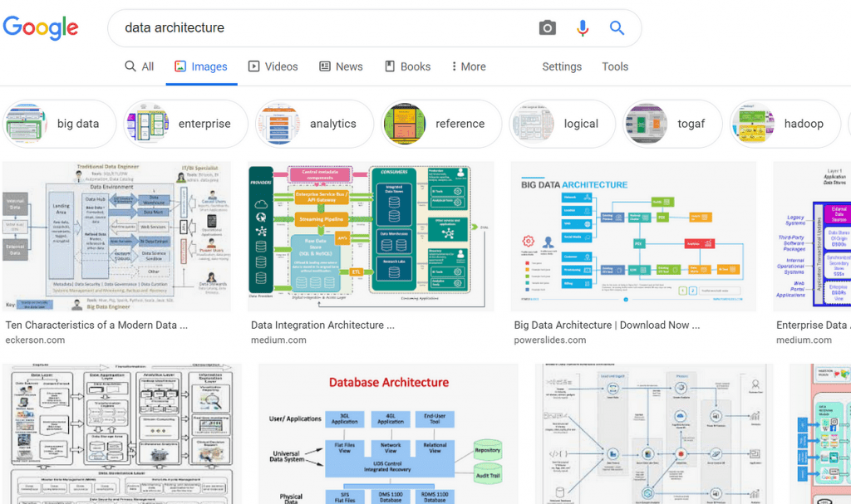Switch to the Videos tab

(x=273, y=66)
